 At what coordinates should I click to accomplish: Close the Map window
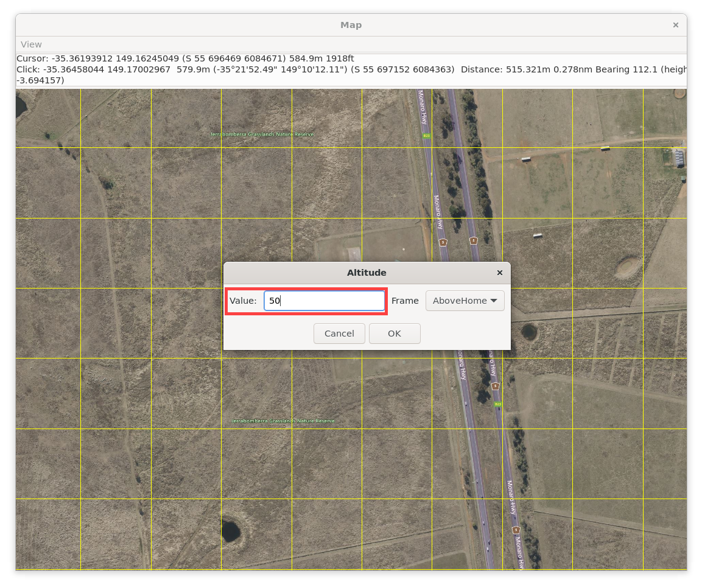(x=675, y=25)
